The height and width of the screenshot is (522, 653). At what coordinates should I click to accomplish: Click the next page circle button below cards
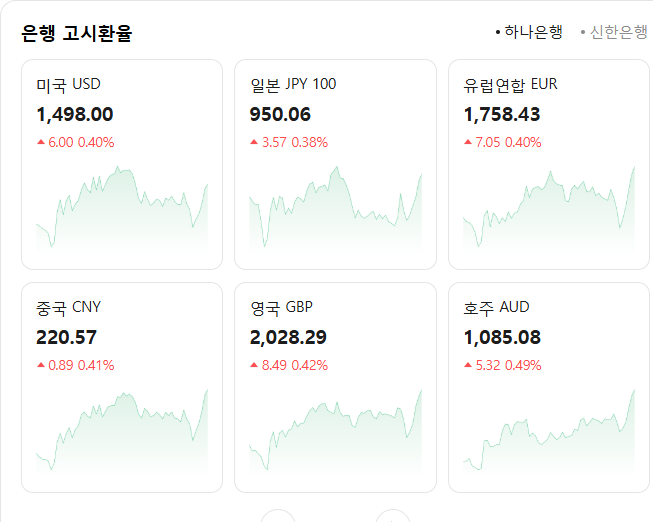pos(393,517)
